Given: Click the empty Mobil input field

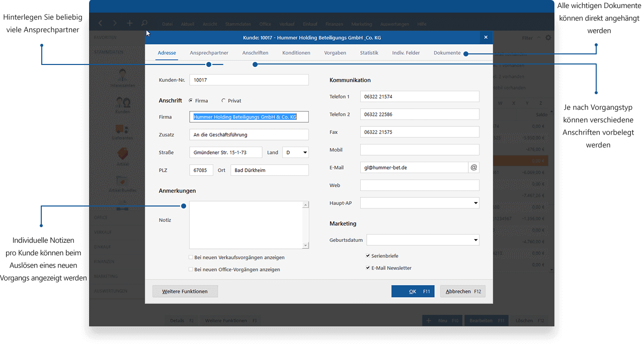Looking at the screenshot, I should tap(420, 150).
